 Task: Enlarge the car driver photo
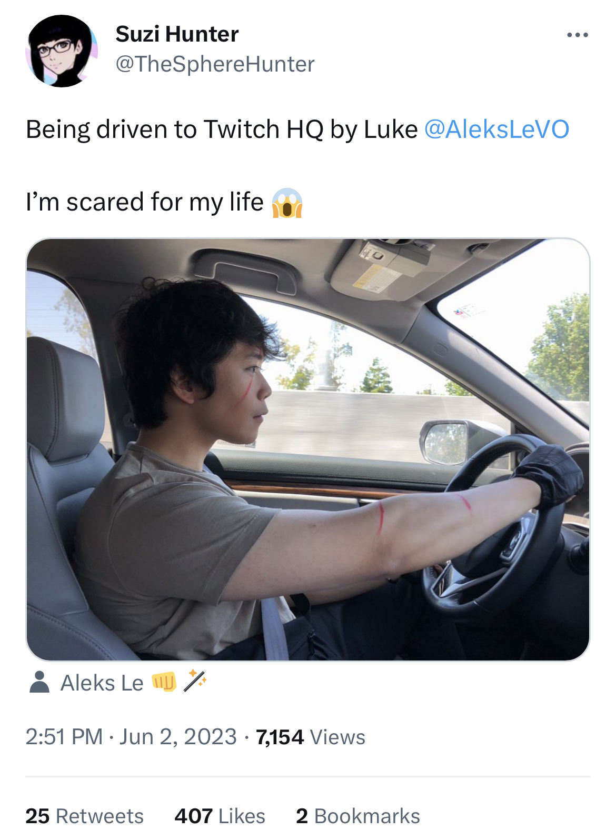308,449
